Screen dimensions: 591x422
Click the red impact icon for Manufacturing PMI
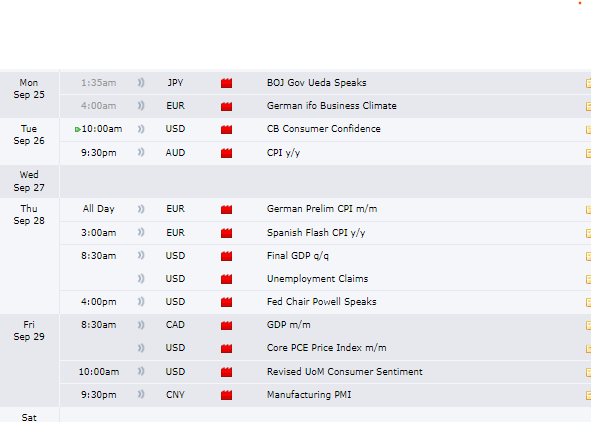[x=227, y=395]
